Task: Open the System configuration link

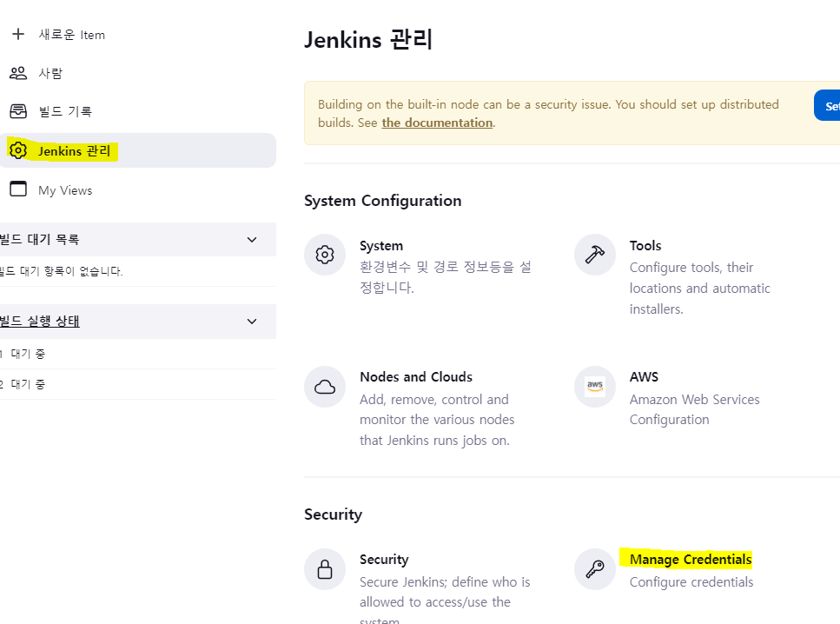Action: 380,246
